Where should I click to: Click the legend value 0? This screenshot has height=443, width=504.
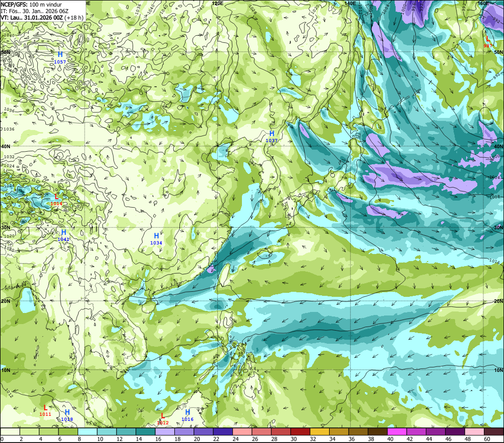(2, 439)
